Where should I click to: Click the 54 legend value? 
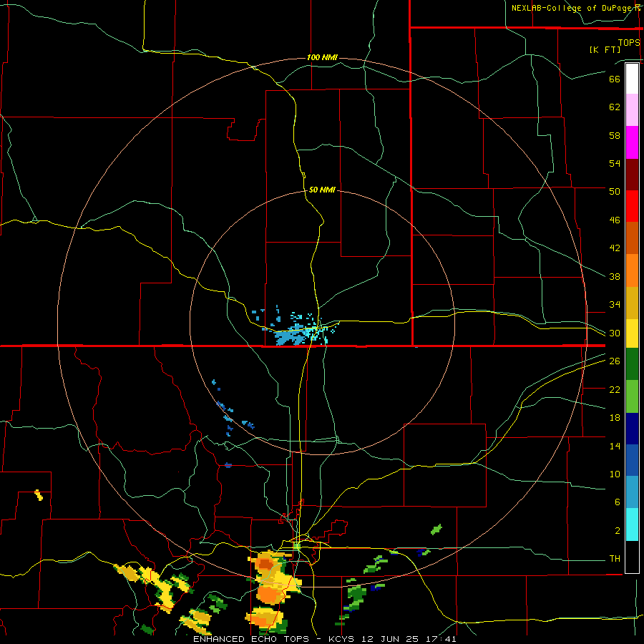click(x=615, y=163)
